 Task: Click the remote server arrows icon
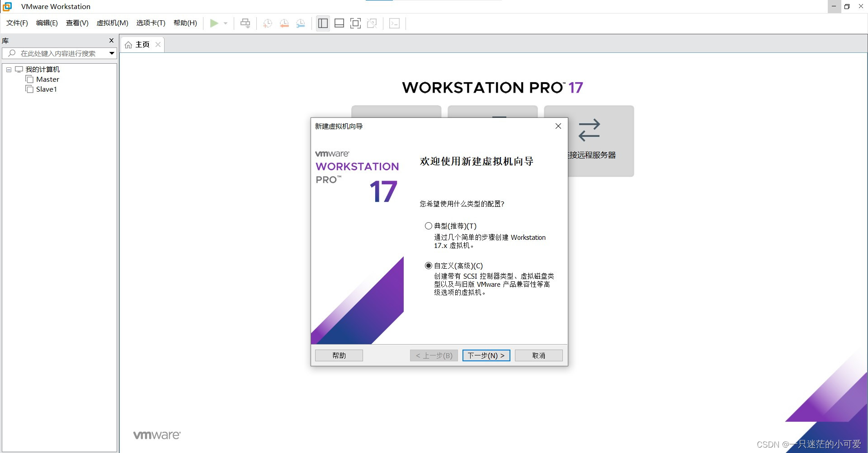click(x=589, y=130)
